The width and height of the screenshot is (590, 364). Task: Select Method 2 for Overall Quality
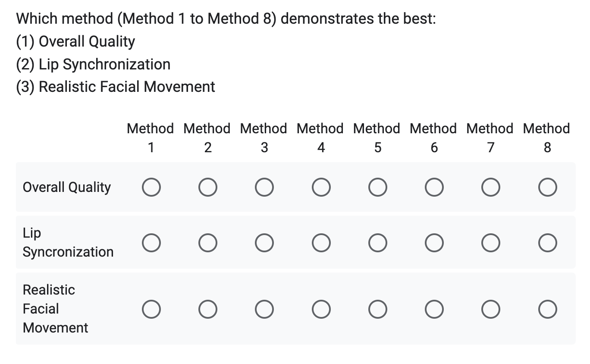[207, 188]
